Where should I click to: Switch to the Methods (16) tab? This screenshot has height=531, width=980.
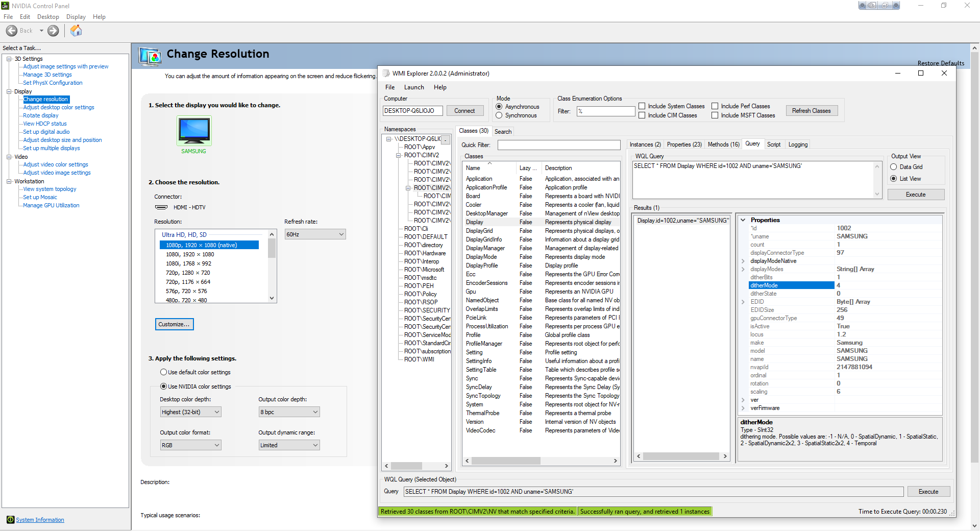(x=723, y=144)
